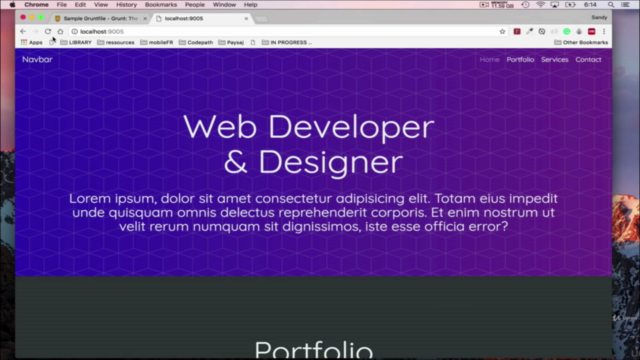Click the battery charging status icon

pos(570,4)
